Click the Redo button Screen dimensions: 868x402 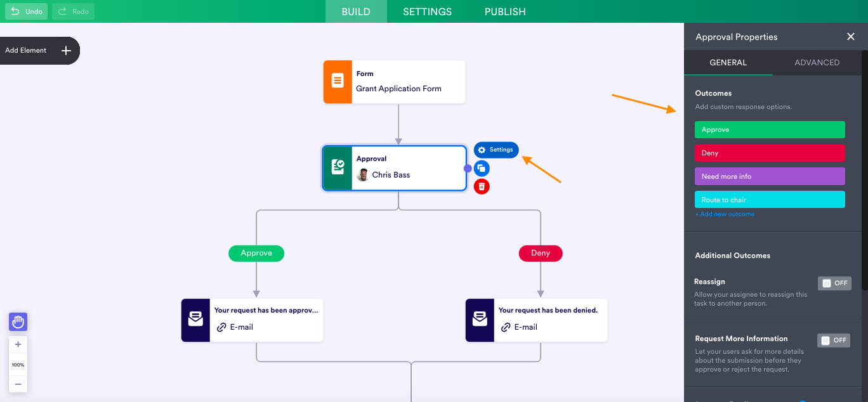pos(73,11)
